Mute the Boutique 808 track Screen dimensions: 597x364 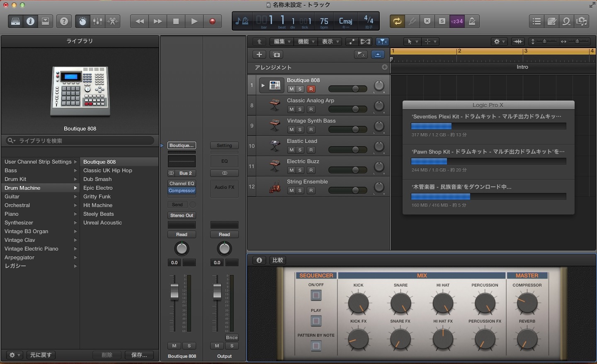[x=291, y=89]
